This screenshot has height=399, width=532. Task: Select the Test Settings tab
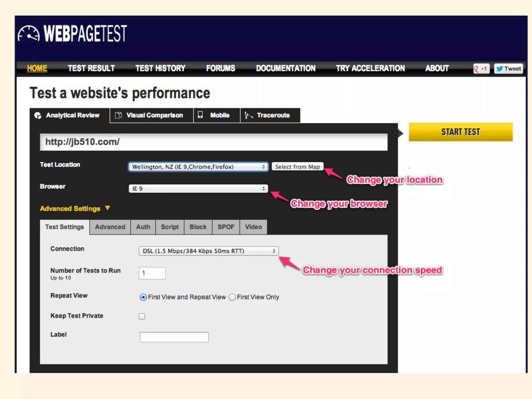(65, 227)
